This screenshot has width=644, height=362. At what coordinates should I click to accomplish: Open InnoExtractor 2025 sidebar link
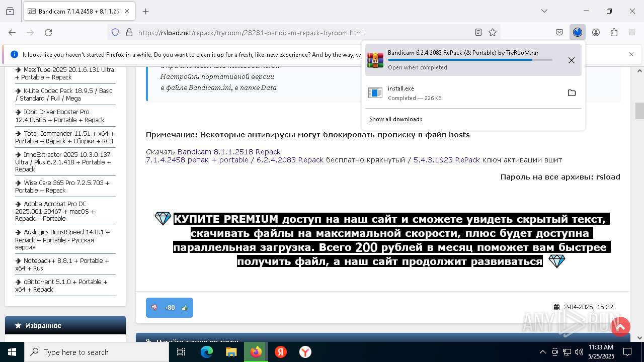tap(63, 162)
